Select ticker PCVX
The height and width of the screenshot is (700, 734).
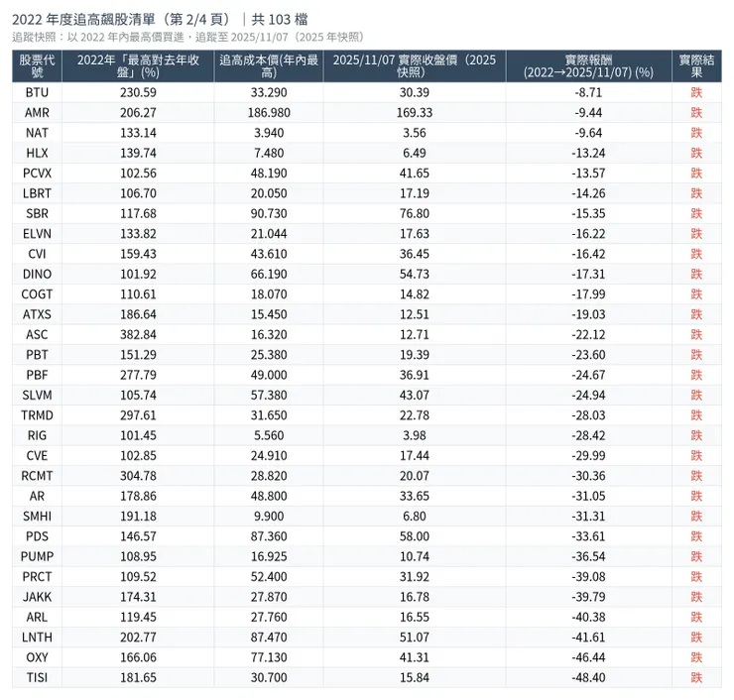[37, 174]
